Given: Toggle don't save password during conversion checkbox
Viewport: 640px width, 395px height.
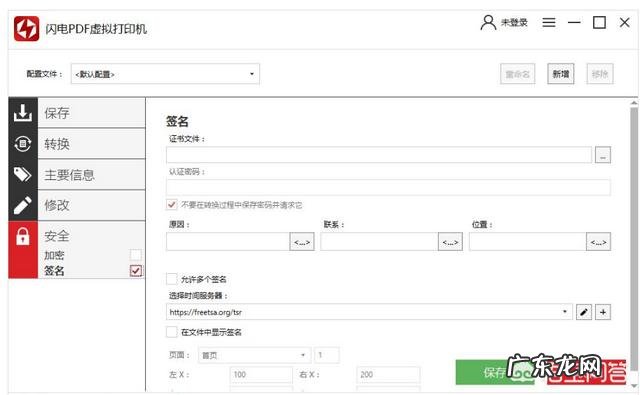Looking at the screenshot, I should coord(172,204).
